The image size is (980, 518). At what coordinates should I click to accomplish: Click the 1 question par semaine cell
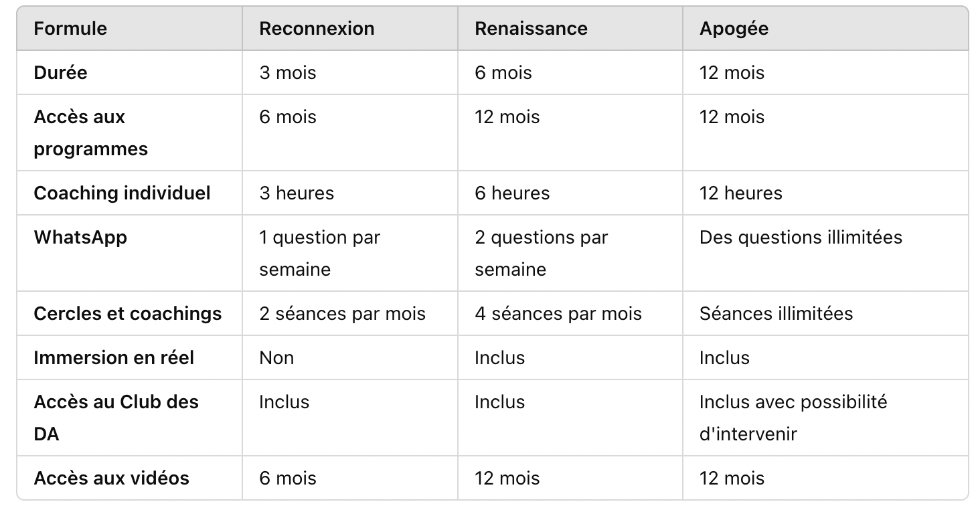(319, 253)
